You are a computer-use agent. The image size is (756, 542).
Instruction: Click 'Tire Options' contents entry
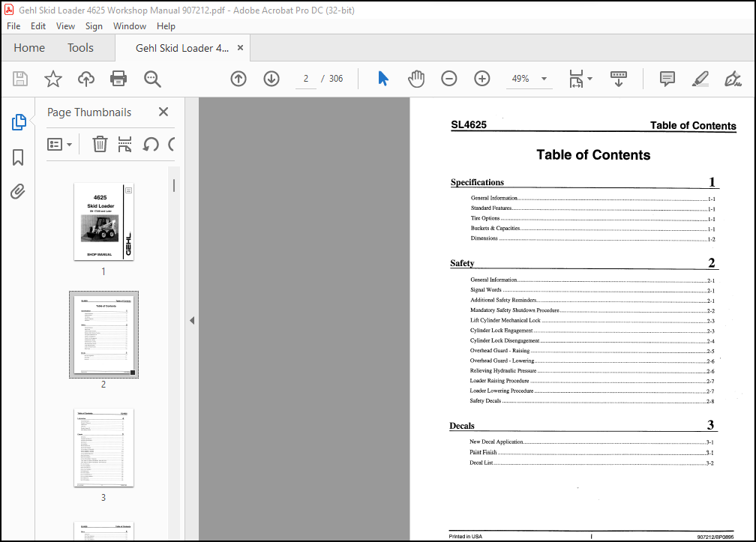485,218
